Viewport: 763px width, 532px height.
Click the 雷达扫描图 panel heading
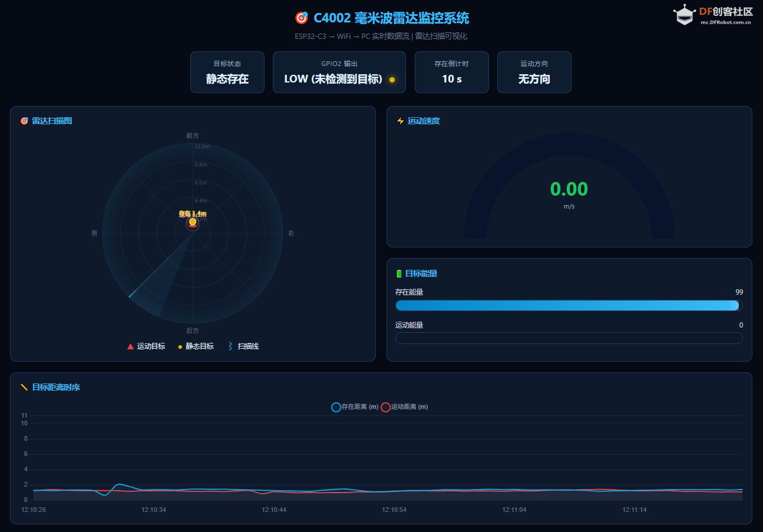coord(52,121)
